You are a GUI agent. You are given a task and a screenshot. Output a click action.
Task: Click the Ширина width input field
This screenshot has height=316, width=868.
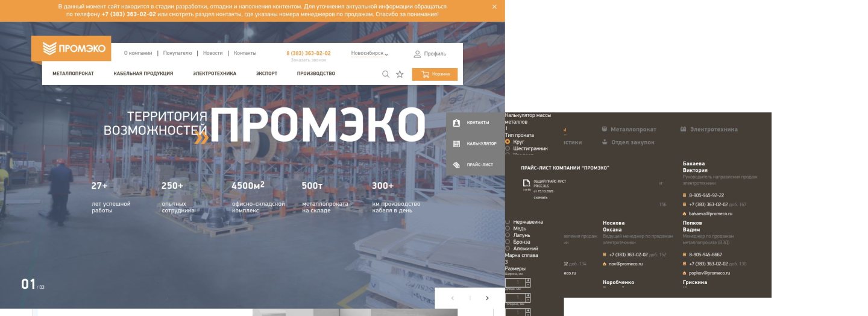click(515, 282)
